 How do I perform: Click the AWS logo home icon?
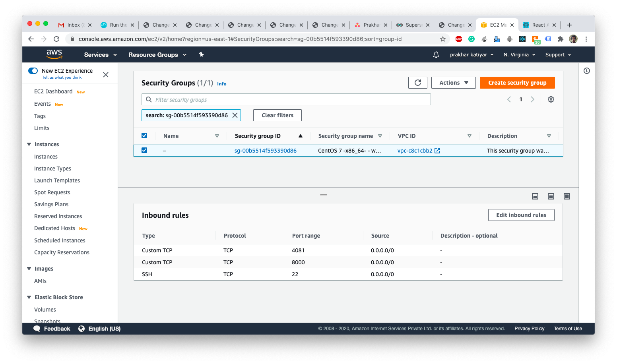point(54,54)
